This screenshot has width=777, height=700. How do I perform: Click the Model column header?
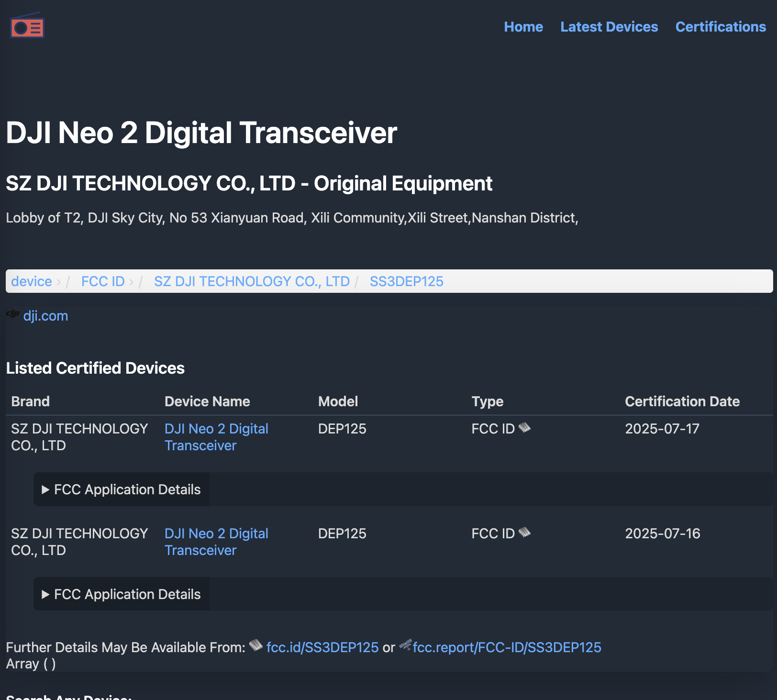click(x=338, y=401)
